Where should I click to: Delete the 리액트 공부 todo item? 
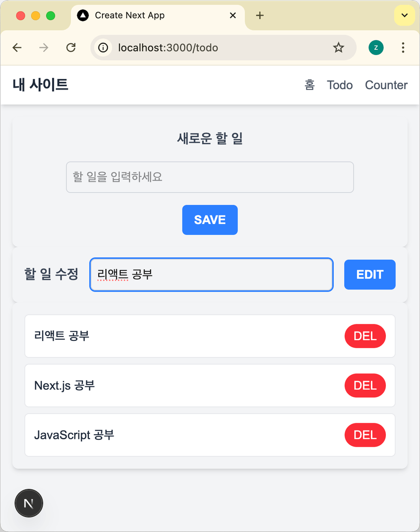365,336
